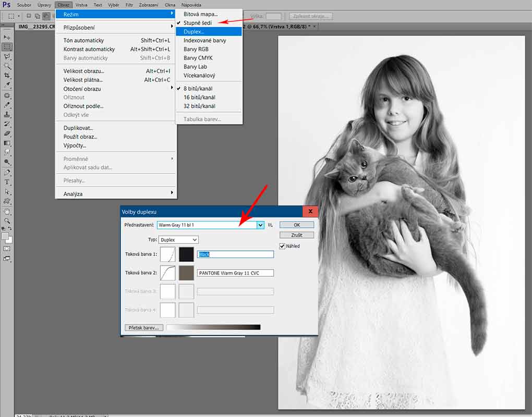Image resolution: width=532 pixels, height=417 pixels.
Task: Open preset options icon beside Přednastavení
Action: 271,225
